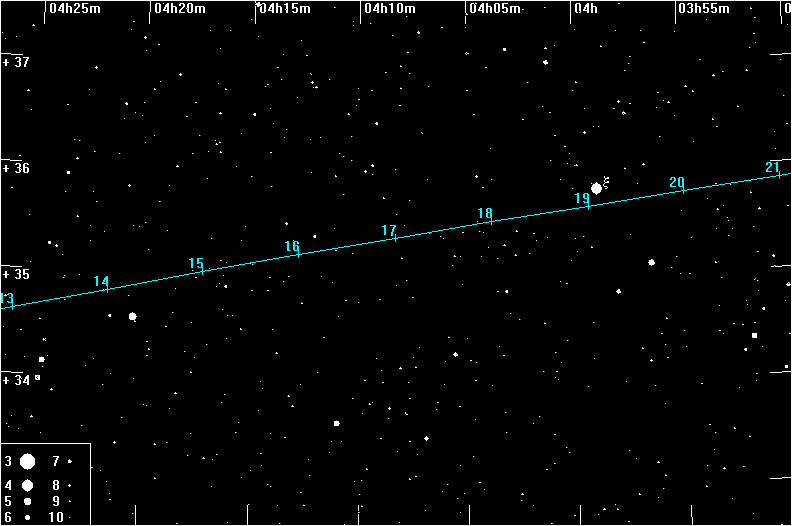This screenshot has height=526, width=792.
Task: Click the bright star labeled ξ
Action: pos(597,188)
